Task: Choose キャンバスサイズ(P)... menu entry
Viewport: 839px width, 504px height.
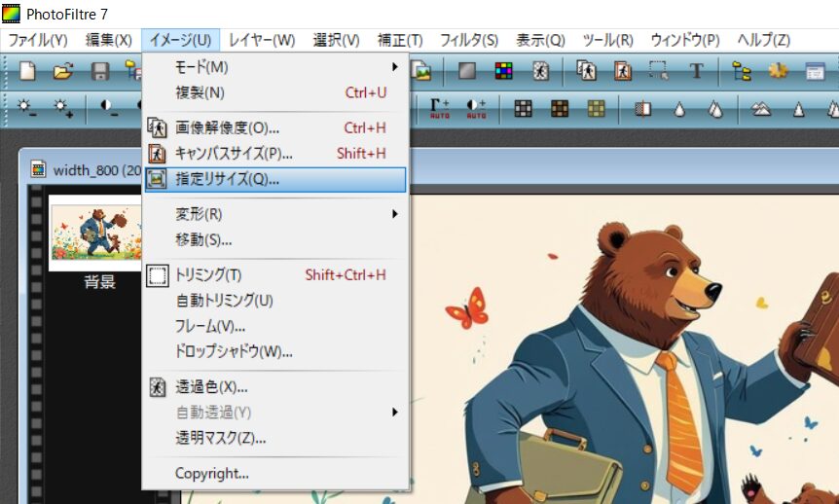Action: 275,154
